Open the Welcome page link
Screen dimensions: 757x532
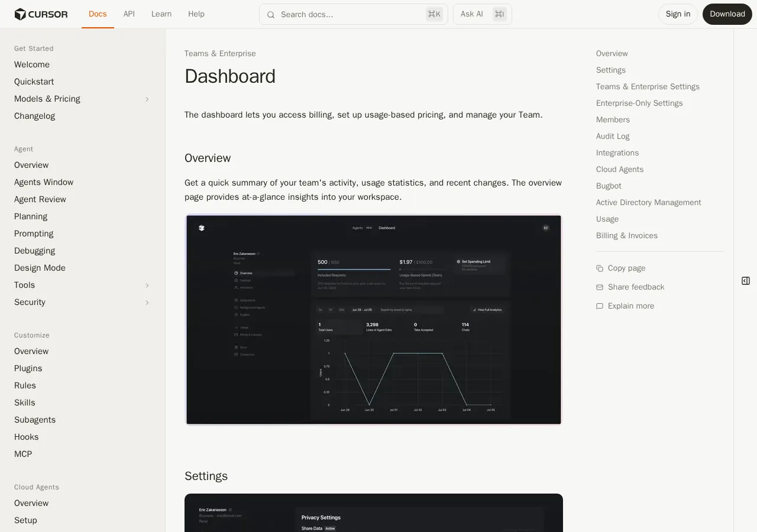tap(32, 64)
